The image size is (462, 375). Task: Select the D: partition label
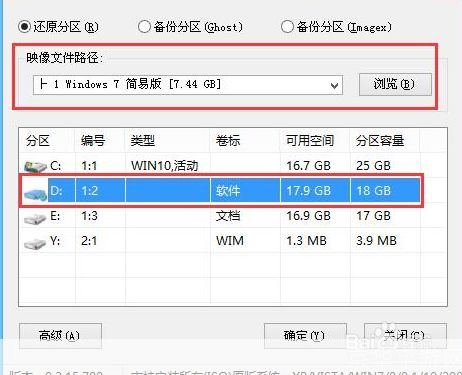[x=56, y=191]
